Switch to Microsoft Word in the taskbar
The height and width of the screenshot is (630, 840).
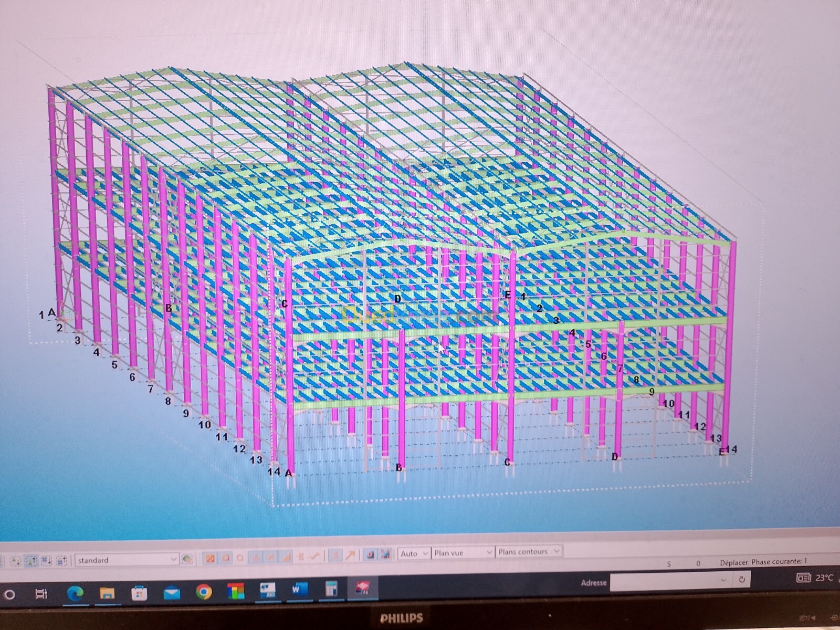[x=298, y=590]
